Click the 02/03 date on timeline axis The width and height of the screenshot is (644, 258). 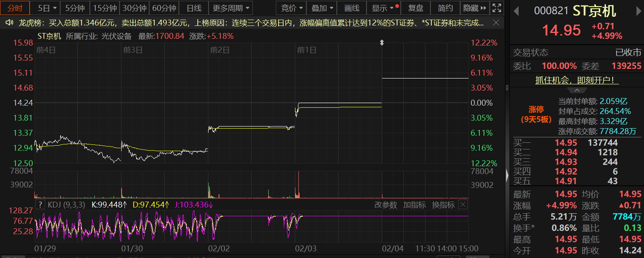click(x=306, y=248)
